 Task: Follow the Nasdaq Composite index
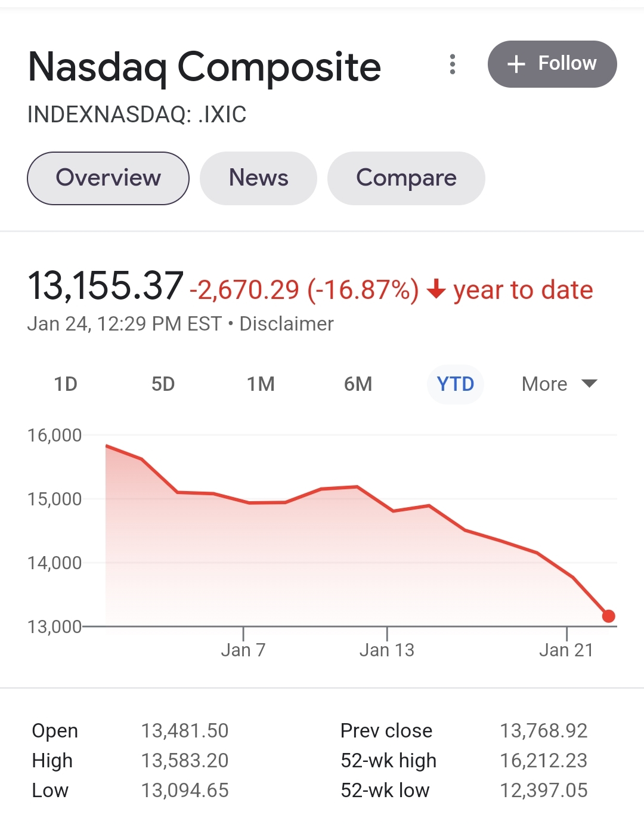click(552, 64)
